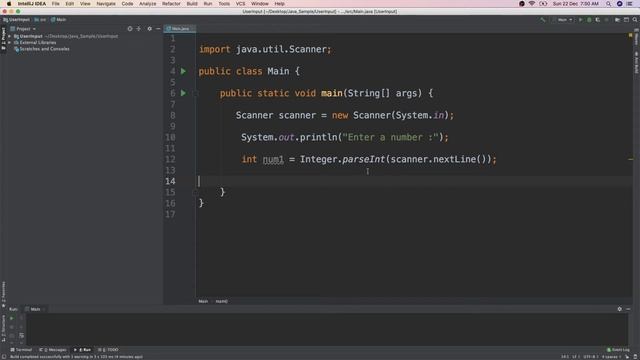Select the Main.java editor tab
Image resolution: width=640 pixels, height=360 pixels.
[180, 29]
